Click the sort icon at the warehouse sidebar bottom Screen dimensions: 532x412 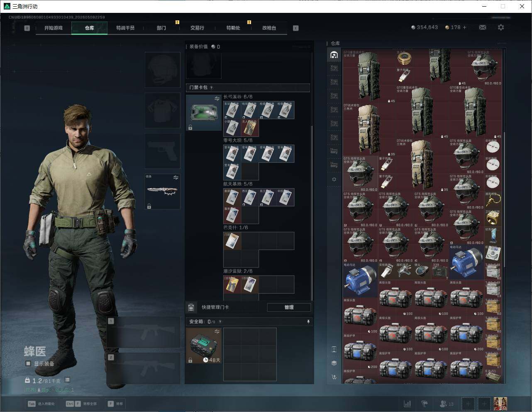[x=334, y=377]
